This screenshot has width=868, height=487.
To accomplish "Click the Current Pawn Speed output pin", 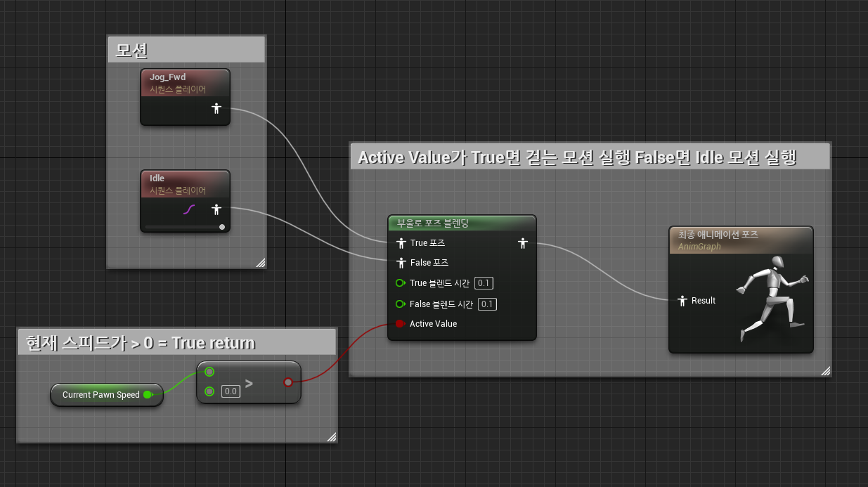I will pyautogui.click(x=148, y=395).
